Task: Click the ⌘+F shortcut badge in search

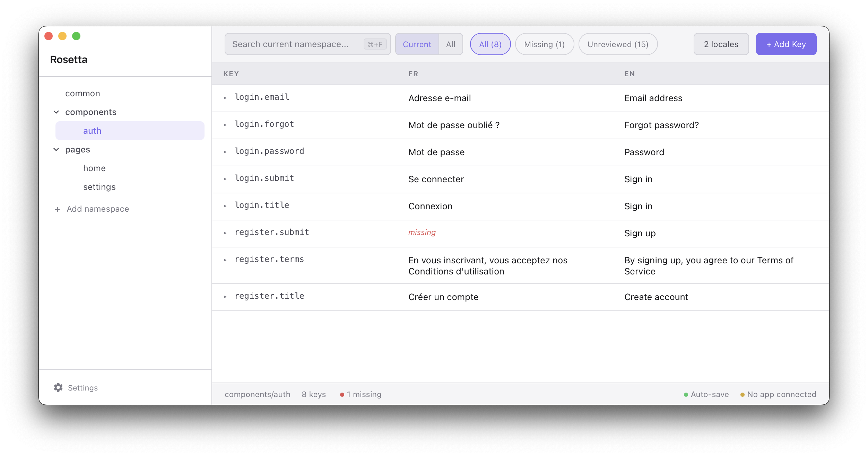Action: tap(375, 44)
